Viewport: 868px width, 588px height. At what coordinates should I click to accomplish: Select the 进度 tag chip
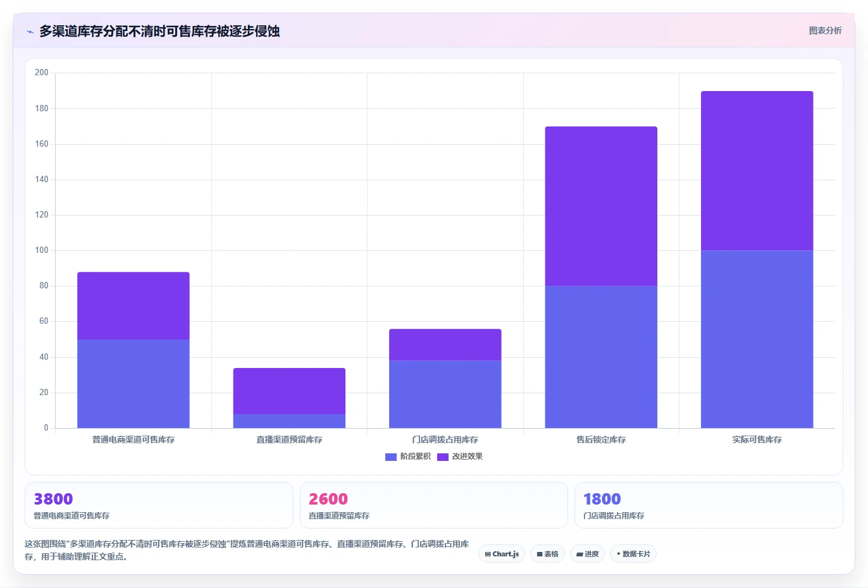[587, 554]
